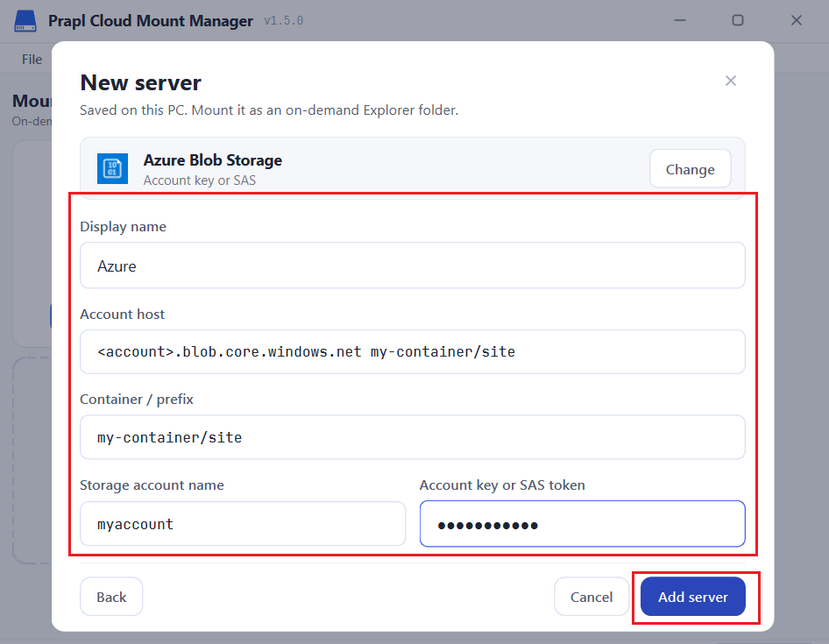Click the Account key or SAS token label
The image size is (829, 644).
coord(502,485)
